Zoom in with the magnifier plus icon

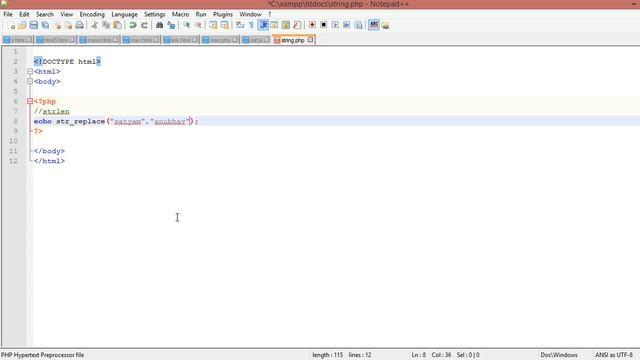point(186,25)
